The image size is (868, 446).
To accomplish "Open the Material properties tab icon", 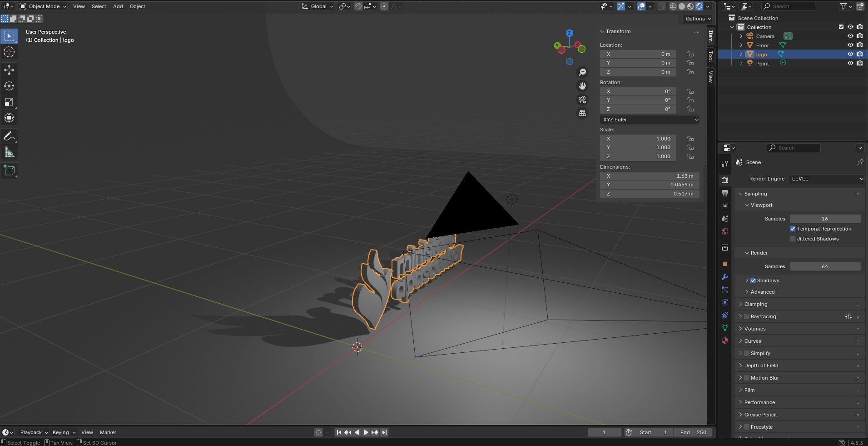I will click(725, 341).
